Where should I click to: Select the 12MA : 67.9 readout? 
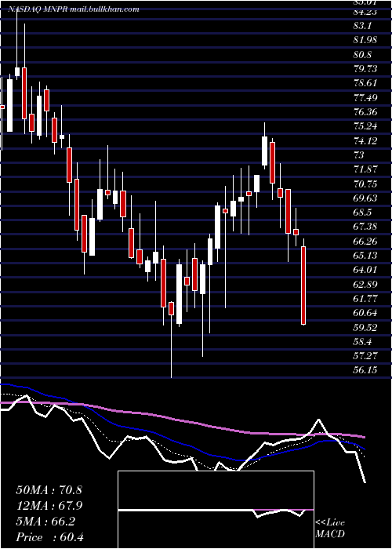[x=49, y=506]
